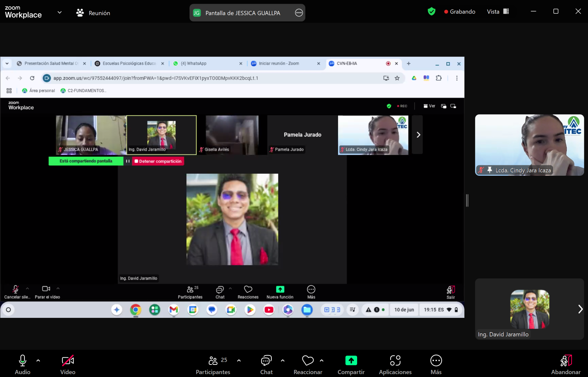588x377 pixels.
Task: Expand the Zoom Workplace dropdown chevron
Action: (59, 12)
